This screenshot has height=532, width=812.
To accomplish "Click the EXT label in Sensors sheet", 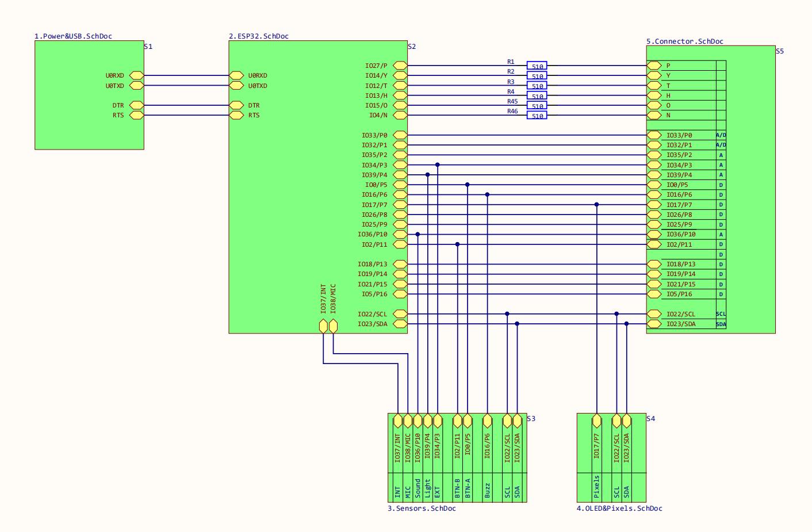I will [437, 492].
